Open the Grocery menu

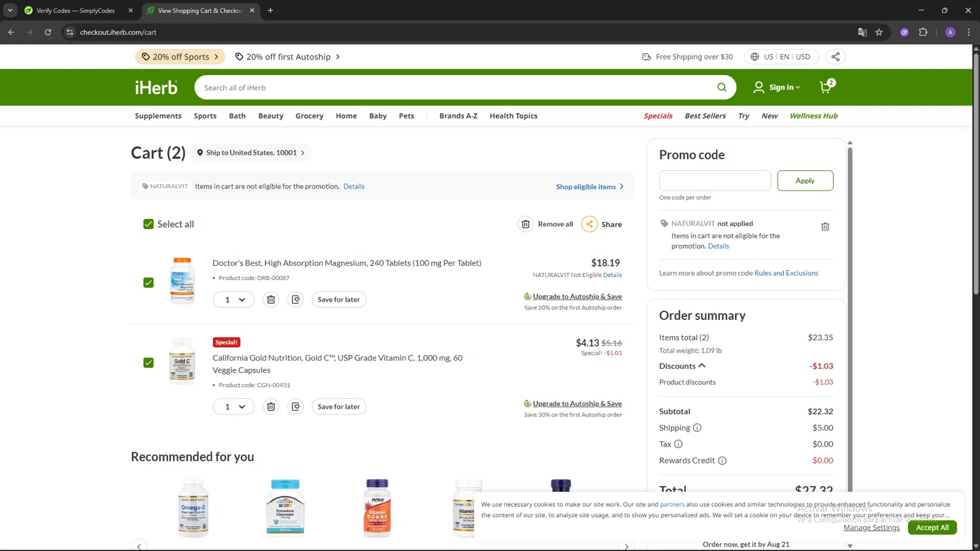[309, 116]
